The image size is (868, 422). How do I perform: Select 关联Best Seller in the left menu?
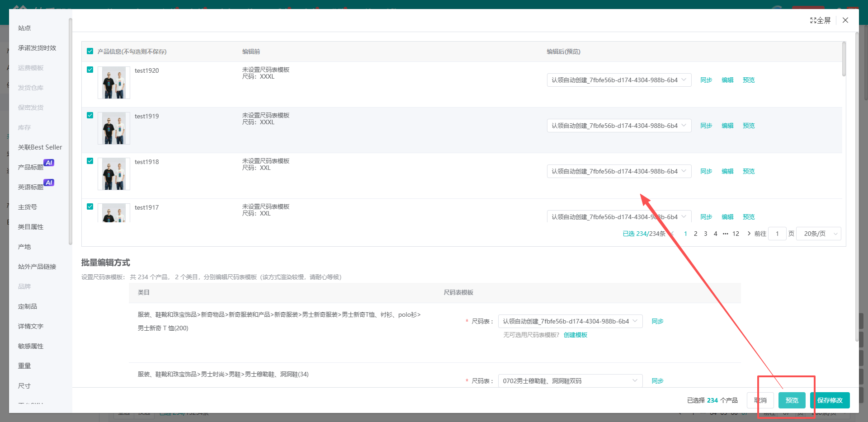[40, 147]
